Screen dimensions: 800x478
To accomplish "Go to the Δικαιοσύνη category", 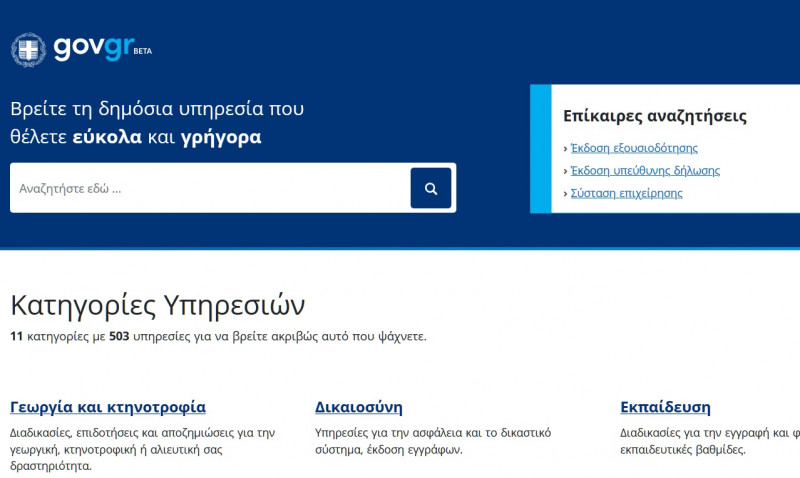I will 359,407.
